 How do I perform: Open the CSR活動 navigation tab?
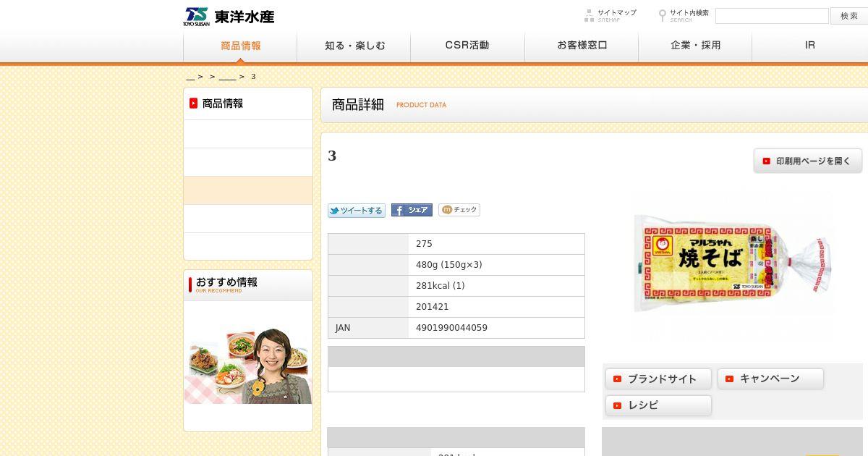pyautogui.click(x=467, y=46)
